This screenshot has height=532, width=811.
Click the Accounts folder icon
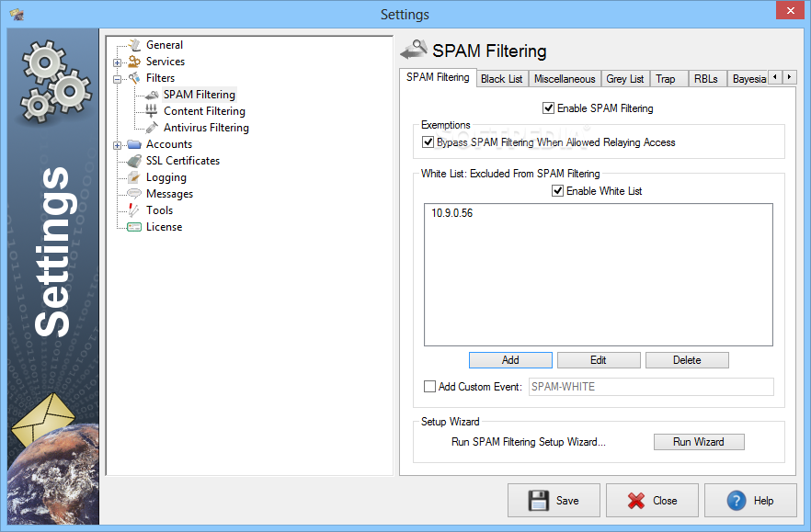point(134,144)
